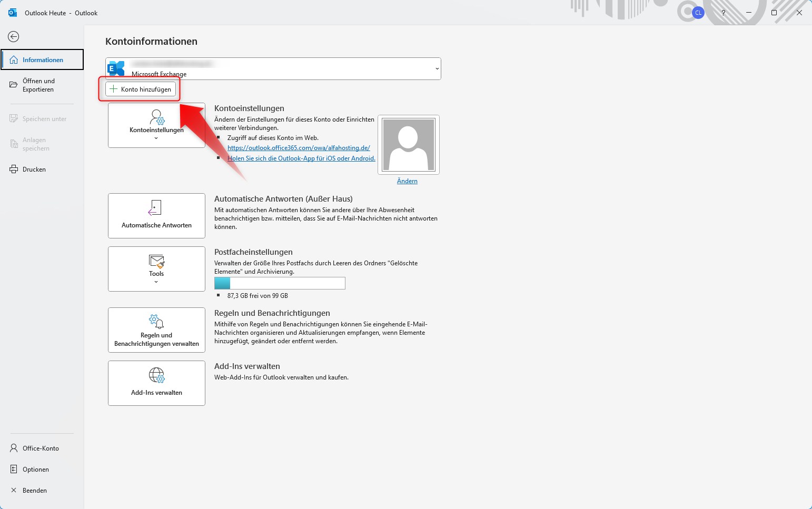Viewport: 812px width, 509px height.
Task: Expand the Microsoft Exchange account selector
Action: pyautogui.click(x=436, y=68)
